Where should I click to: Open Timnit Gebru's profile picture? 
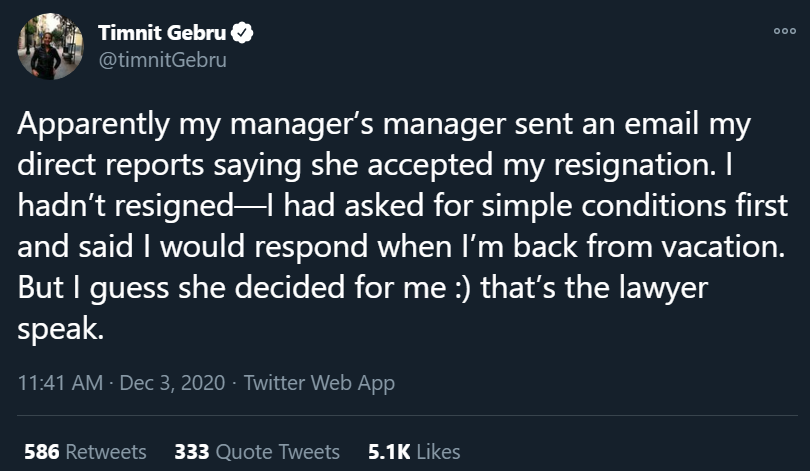(50, 47)
